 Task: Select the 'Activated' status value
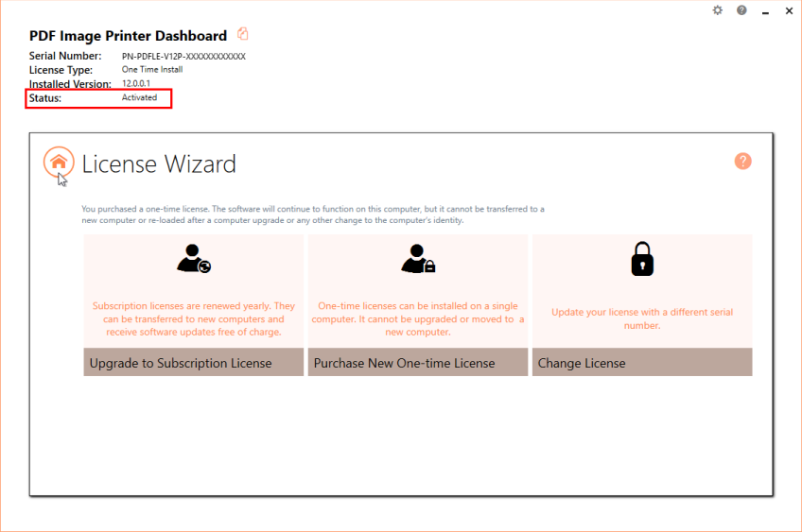tap(139, 97)
